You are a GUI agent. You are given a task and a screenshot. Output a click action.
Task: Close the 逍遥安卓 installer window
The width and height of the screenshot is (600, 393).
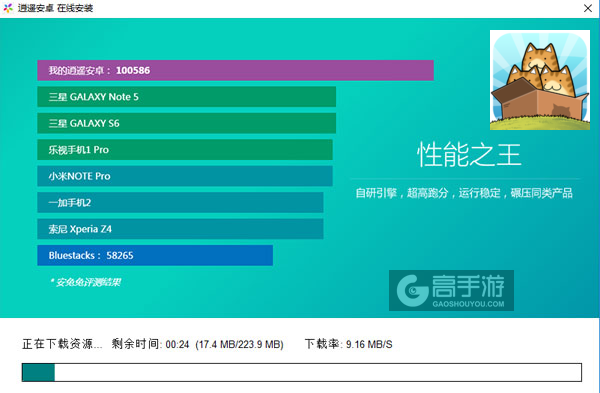[x=587, y=8]
